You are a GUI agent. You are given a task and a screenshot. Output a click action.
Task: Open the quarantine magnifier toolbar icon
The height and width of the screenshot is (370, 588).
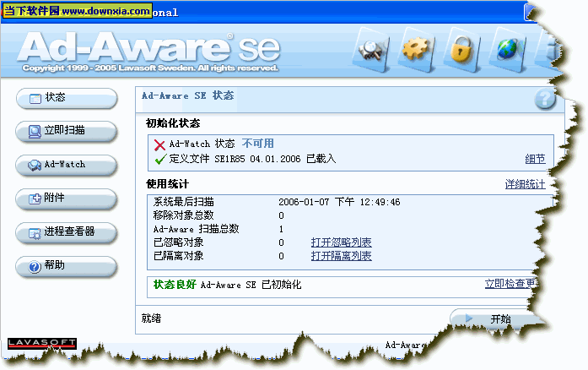coord(370,50)
